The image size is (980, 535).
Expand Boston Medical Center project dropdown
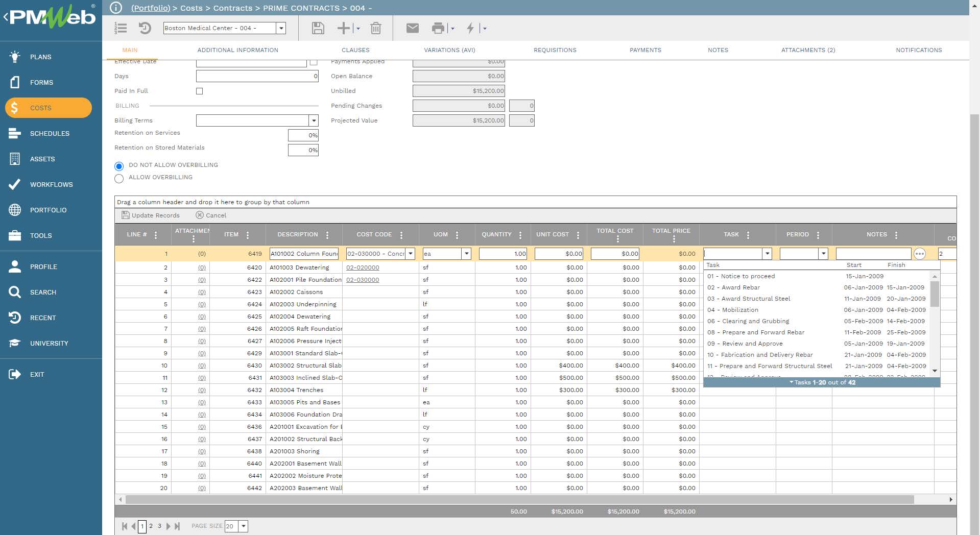tap(281, 28)
